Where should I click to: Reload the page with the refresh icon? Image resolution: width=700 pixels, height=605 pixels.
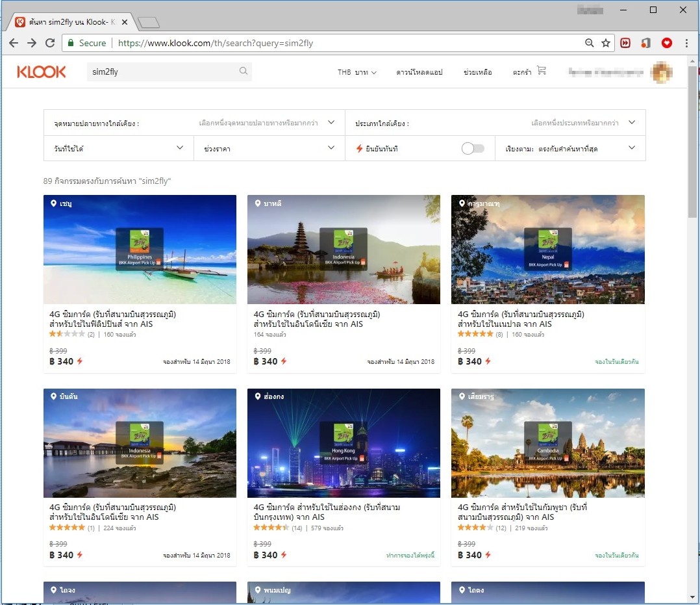point(50,43)
